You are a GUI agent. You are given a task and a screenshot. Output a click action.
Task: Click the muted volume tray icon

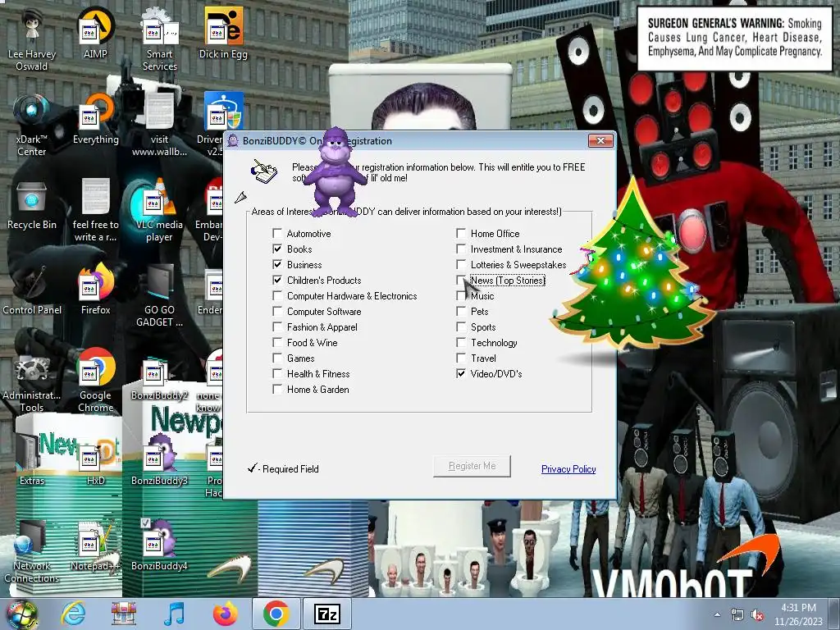pos(757,615)
